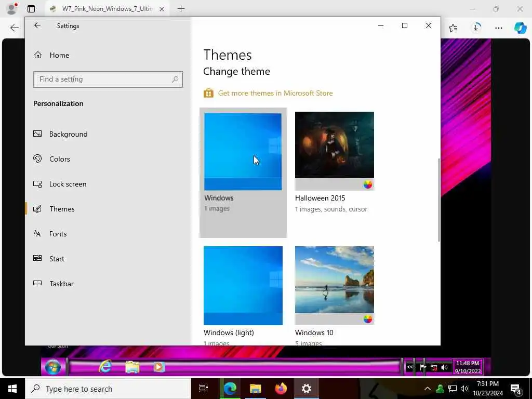This screenshot has width=532, height=399.
Task: Click the 7:31 PM taskbar clock
Action: 488,389
